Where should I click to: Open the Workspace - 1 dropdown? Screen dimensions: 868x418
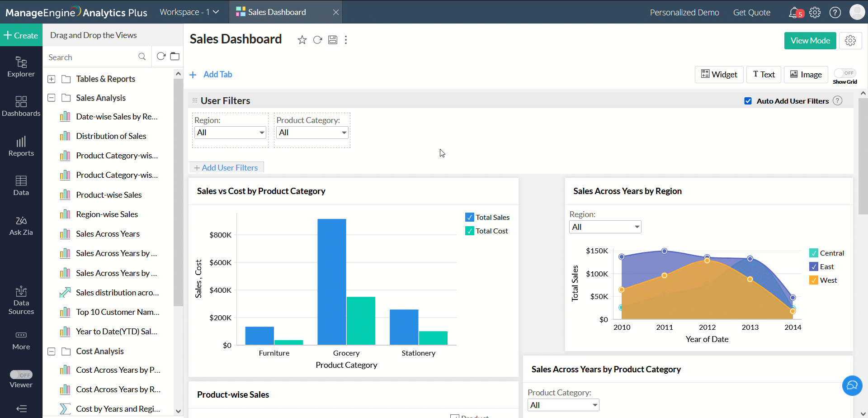(x=189, y=12)
